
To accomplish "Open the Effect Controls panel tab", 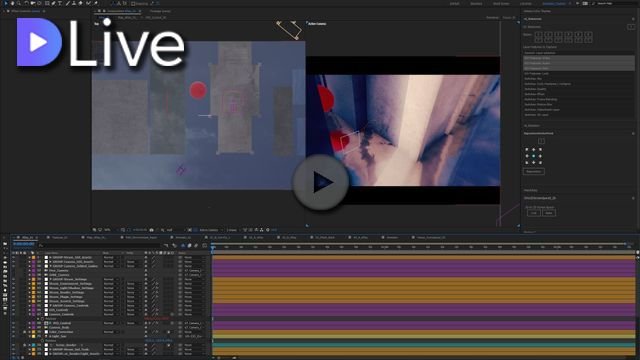I will pos(25,11).
